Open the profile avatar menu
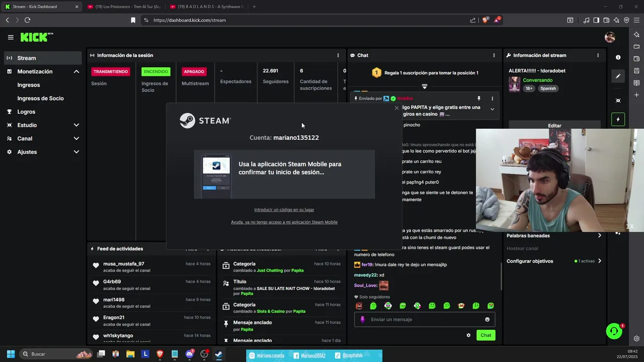 610,37
